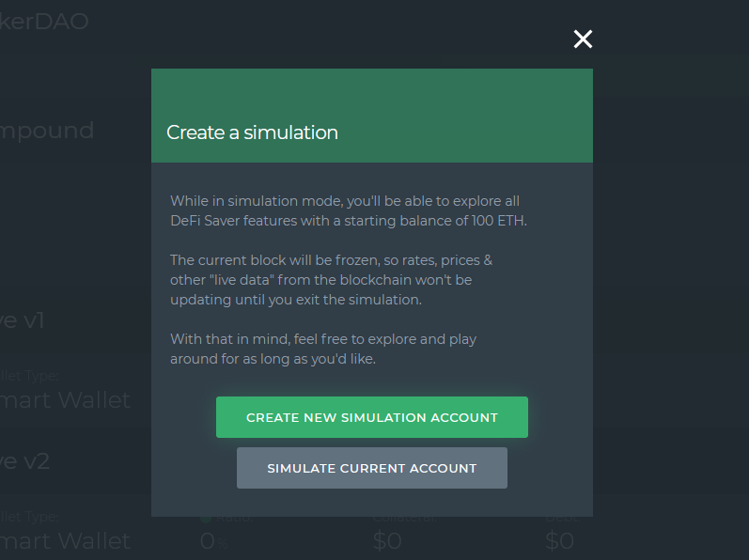The width and height of the screenshot is (749, 560).
Task: Click the green header banner of the dialog
Action: click(x=372, y=116)
